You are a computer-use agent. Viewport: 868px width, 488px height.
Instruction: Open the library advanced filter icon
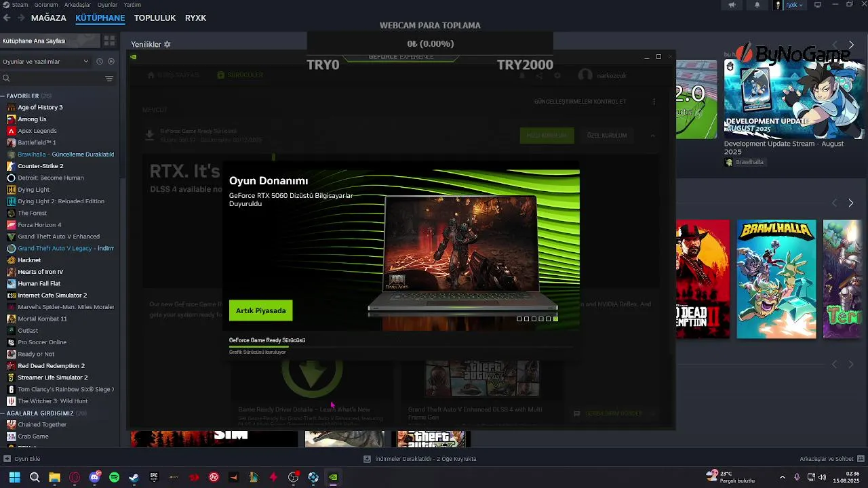pos(109,79)
